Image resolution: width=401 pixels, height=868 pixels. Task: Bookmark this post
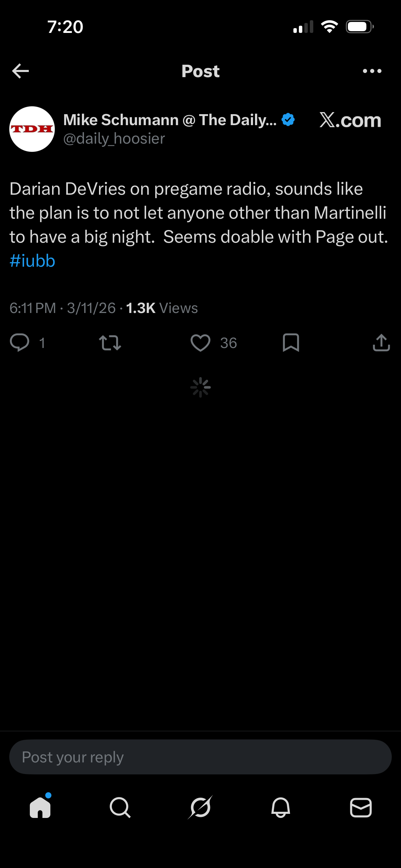(291, 342)
